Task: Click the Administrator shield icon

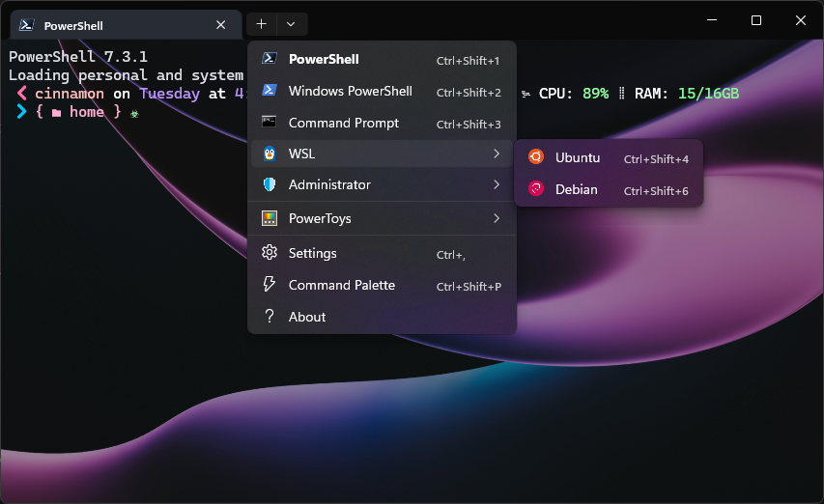Action: point(270,184)
